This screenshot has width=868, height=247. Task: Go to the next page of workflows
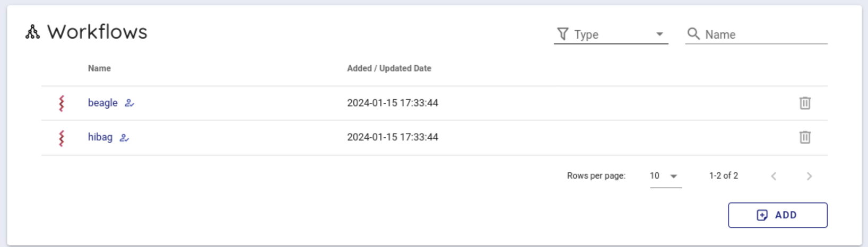pyautogui.click(x=809, y=176)
